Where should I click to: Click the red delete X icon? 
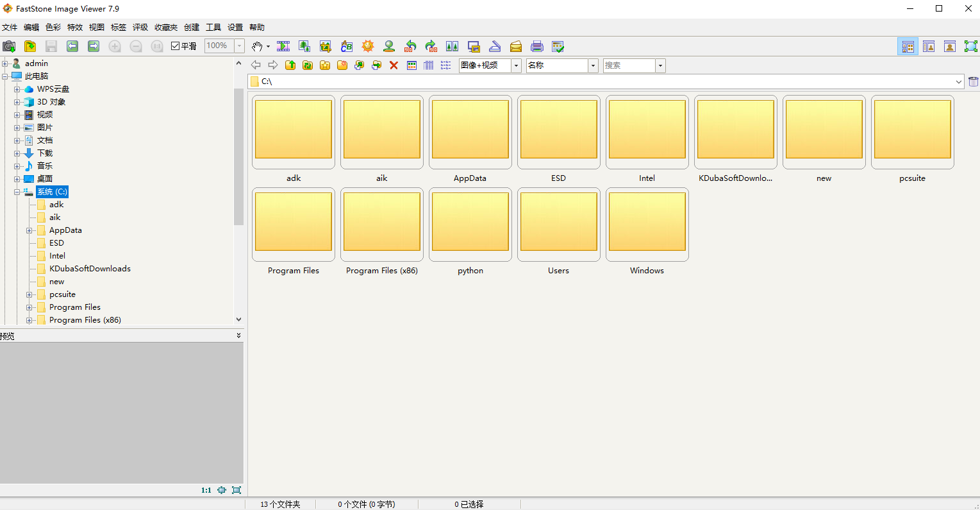click(394, 65)
